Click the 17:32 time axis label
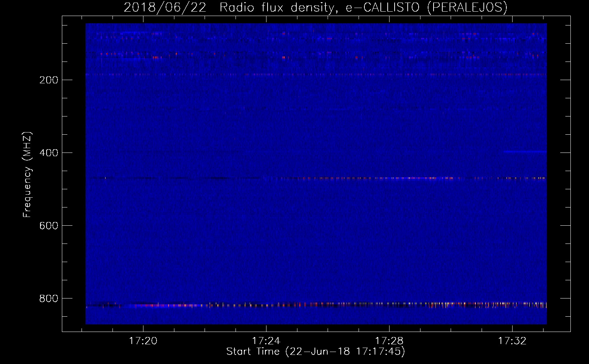The height and width of the screenshot is (364, 589). (512, 341)
